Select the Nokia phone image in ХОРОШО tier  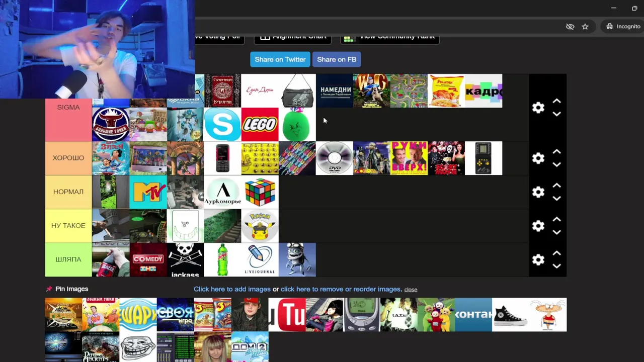222,158
